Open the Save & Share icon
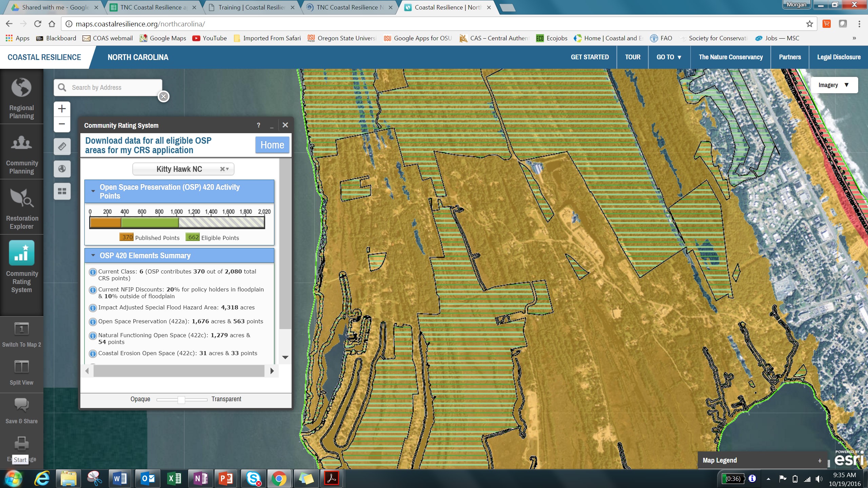Viewport: 868px width, 488px height. [x=21, y=405]
